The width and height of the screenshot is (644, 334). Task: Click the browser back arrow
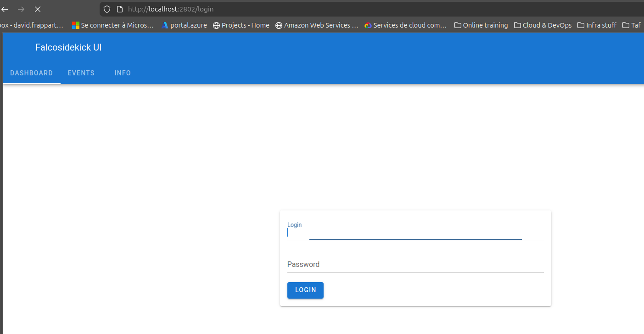5,9
